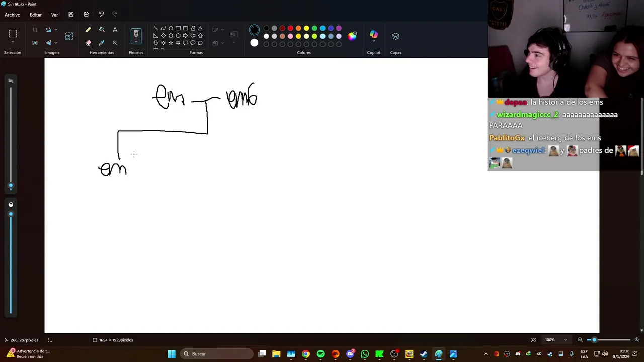Select the Pinceles brush tool

click(x=136, y=34)
